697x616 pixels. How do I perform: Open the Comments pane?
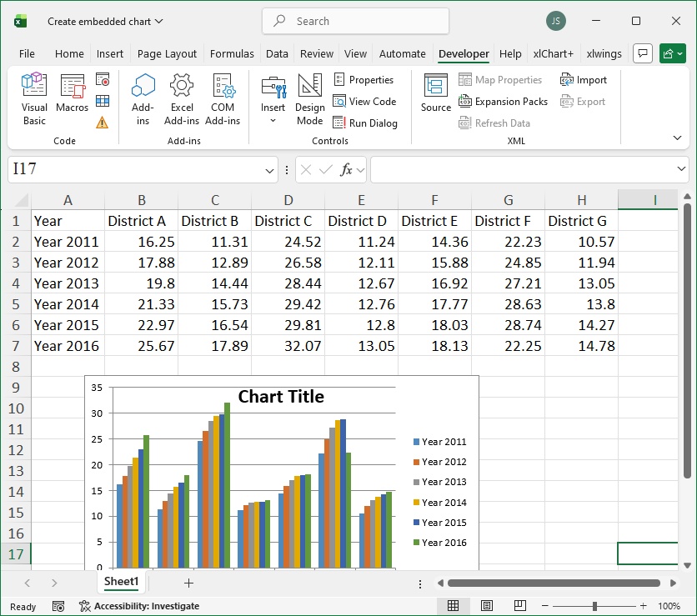click(x=642, y=54)
